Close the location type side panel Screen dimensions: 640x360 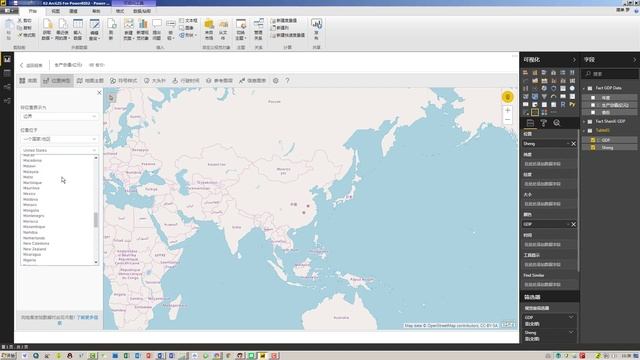[x=99, y=93]
